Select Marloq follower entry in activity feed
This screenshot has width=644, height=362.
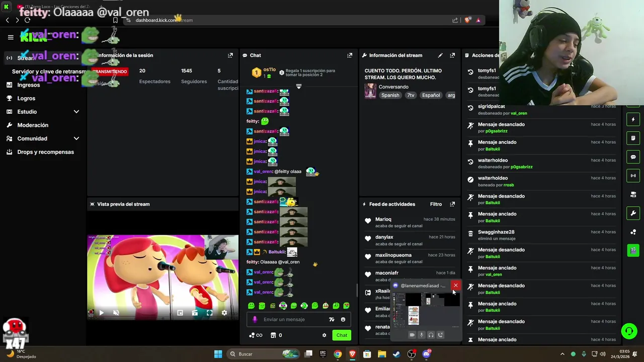411,222
